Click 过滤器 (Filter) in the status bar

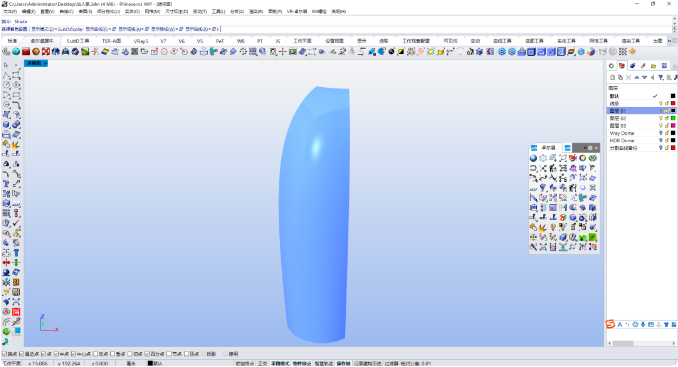[391, 364]
